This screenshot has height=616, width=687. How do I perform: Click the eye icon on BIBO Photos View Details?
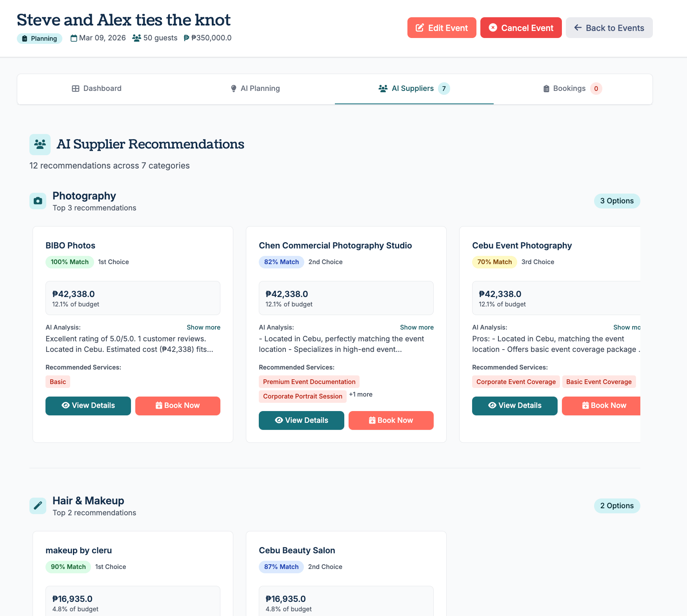pos(65,406)
